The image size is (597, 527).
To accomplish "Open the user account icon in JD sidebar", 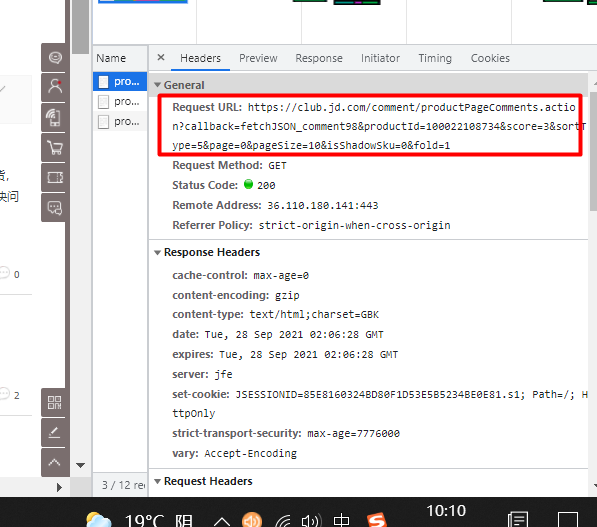I will [55, 87].
